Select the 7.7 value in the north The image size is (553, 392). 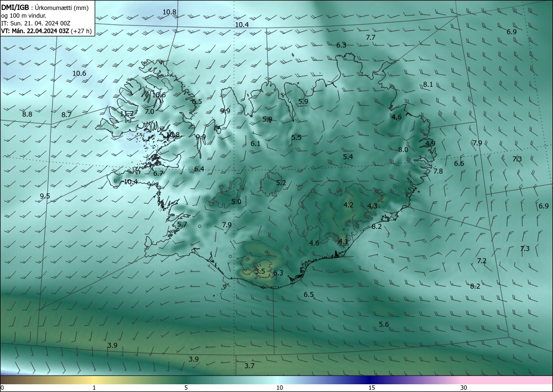371,38
